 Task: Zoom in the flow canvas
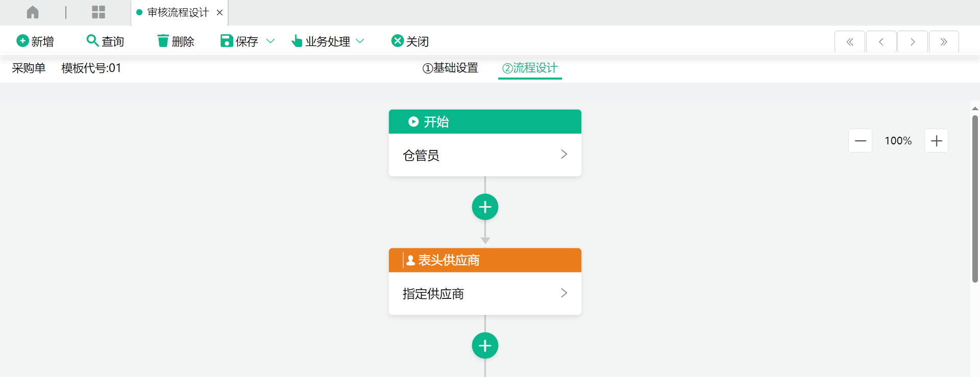point(936,141)
